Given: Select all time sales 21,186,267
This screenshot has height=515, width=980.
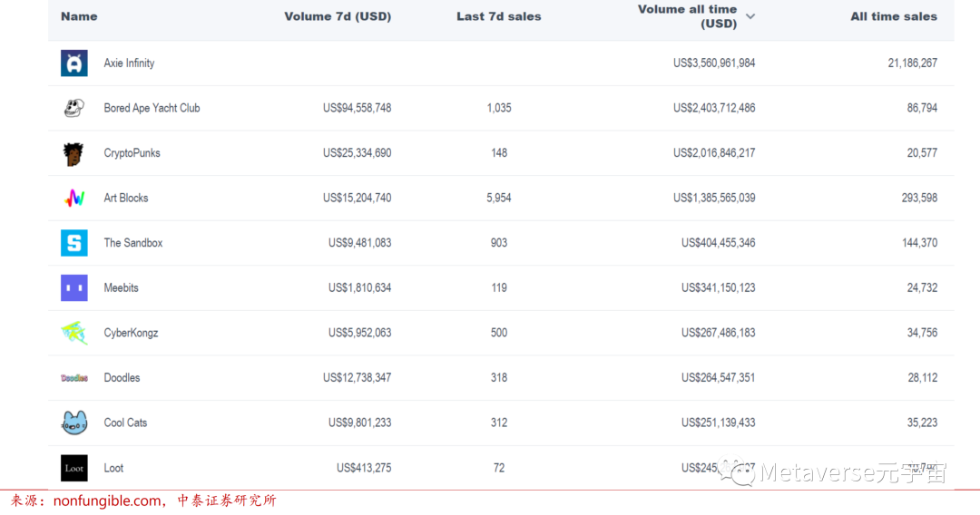Looking at the screenshot, I should point(913,63).
